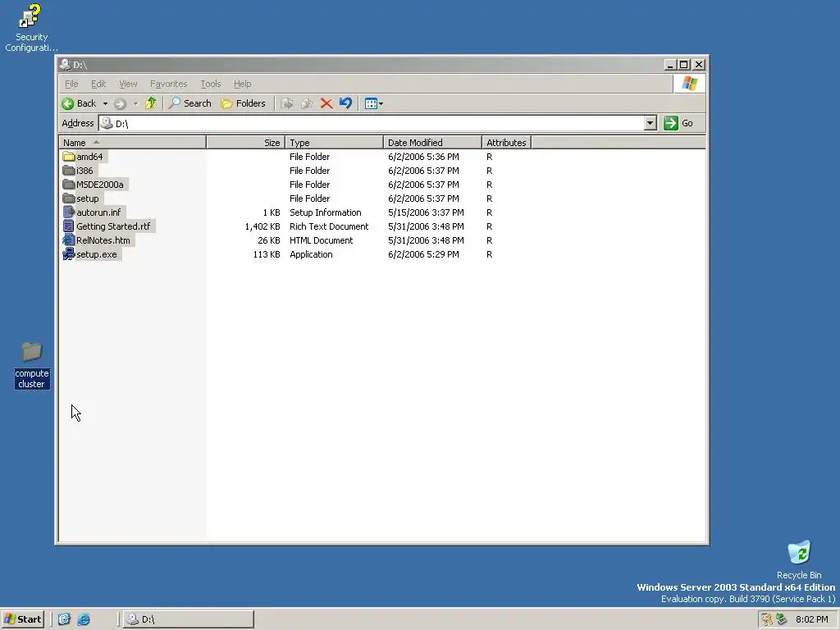Select the RelNotes.htm file icon
Viewport: 840px width, 630px height.
(x=69, y=240)
